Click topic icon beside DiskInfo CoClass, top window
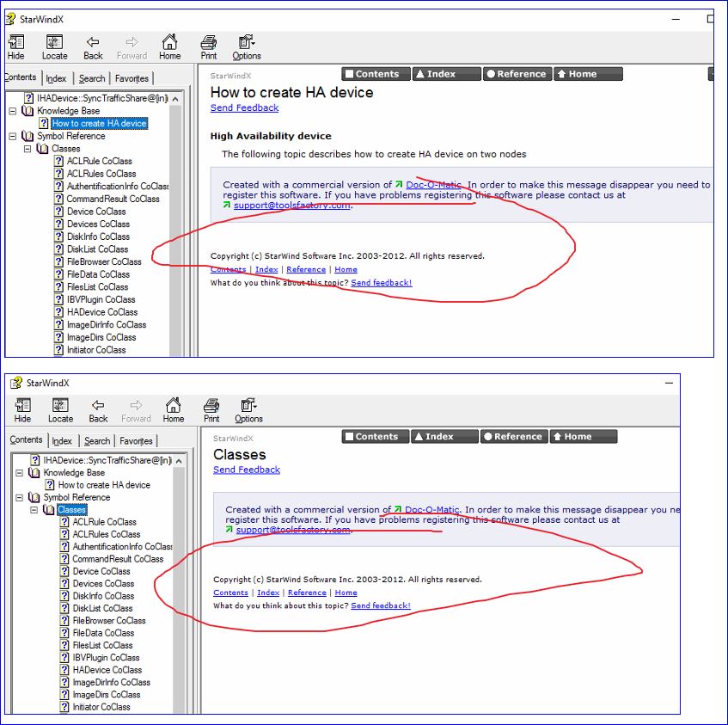 (58, 237)
